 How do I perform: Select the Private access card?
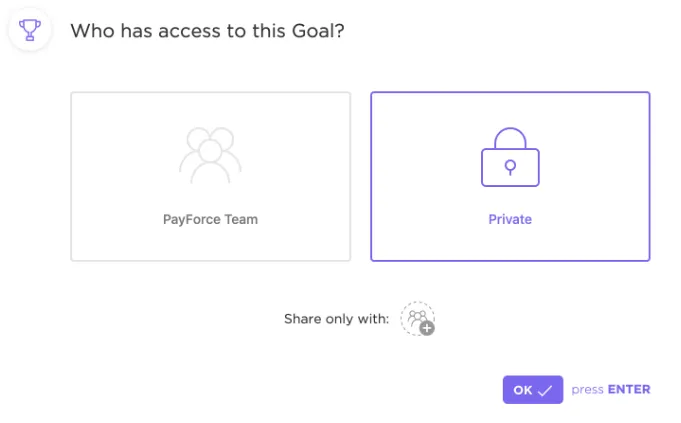point(510,176)
